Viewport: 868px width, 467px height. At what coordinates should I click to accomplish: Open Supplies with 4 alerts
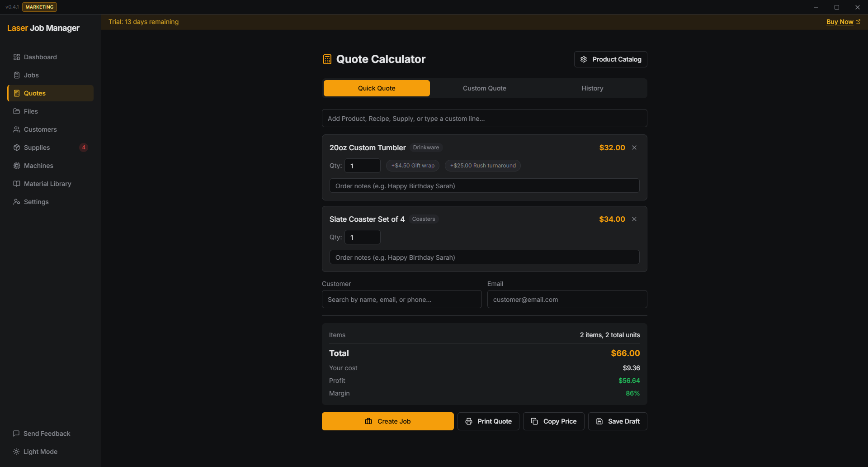click(x=37, y=148)
